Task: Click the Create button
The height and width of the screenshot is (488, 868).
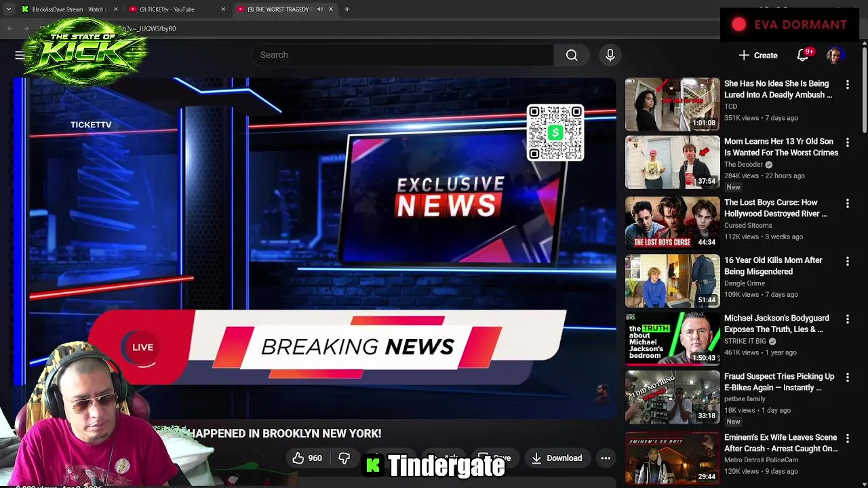Action: click(x=758, y=55)
